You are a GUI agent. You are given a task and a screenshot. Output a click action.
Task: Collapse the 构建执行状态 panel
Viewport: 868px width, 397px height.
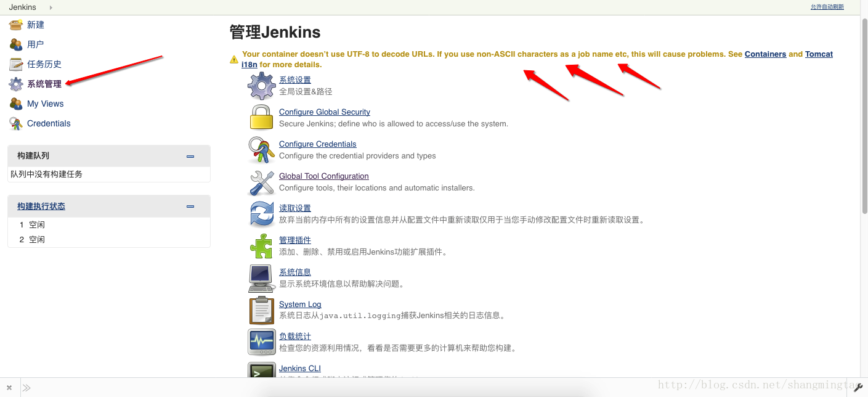coord(190,207)
